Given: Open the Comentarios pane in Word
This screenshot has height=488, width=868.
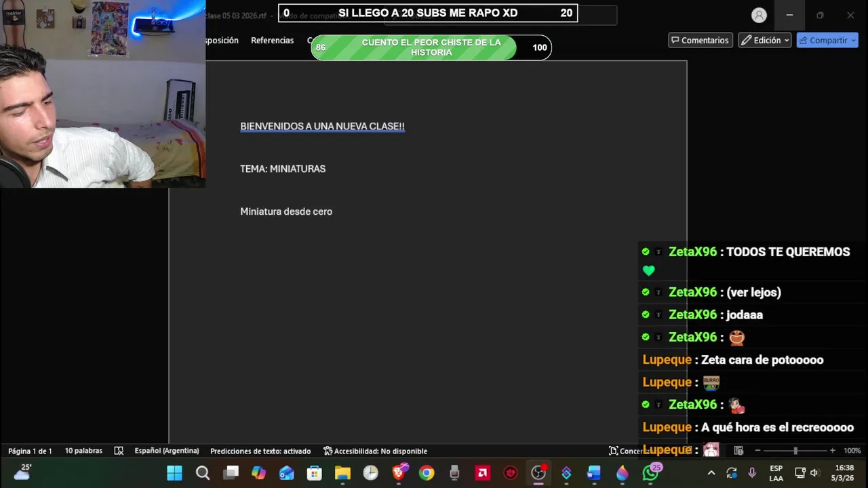Looking at the screenshot, I should point(700,40).
